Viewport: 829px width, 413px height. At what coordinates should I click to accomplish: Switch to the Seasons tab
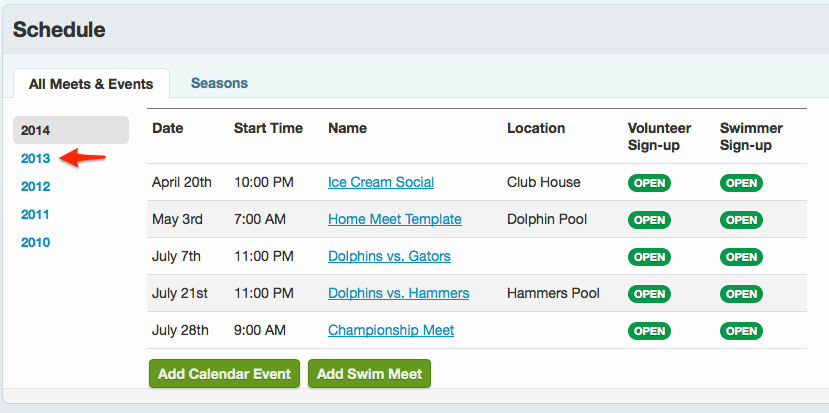click(219, 83)
